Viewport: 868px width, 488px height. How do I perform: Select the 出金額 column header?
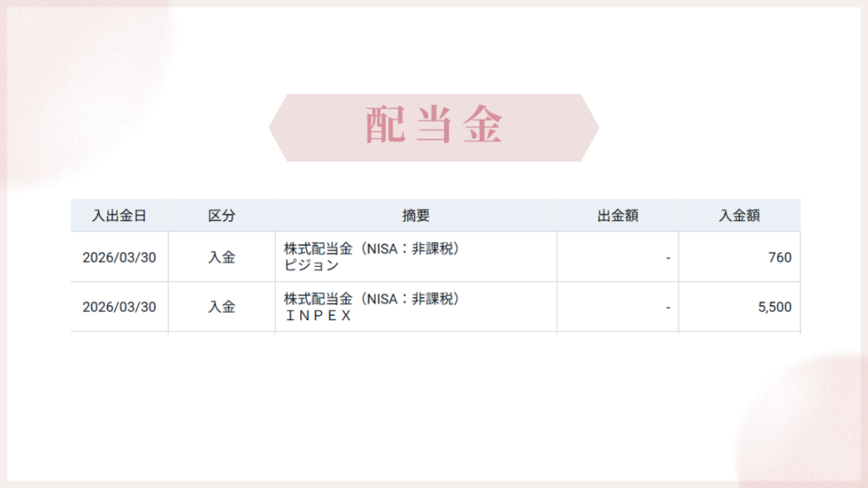[x=617, y=216]
